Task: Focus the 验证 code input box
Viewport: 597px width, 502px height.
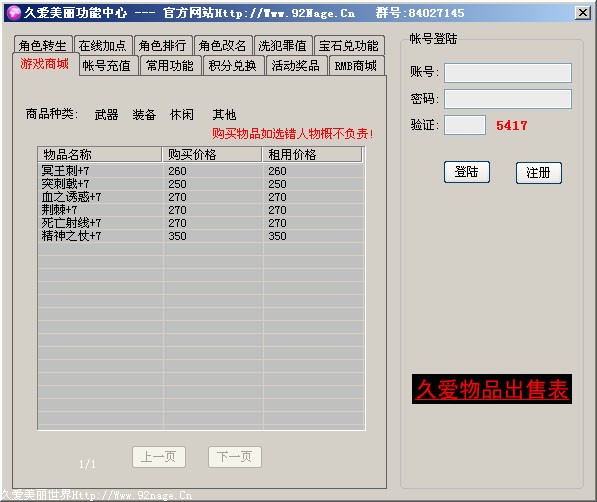Action: click(x=465, y=125)
